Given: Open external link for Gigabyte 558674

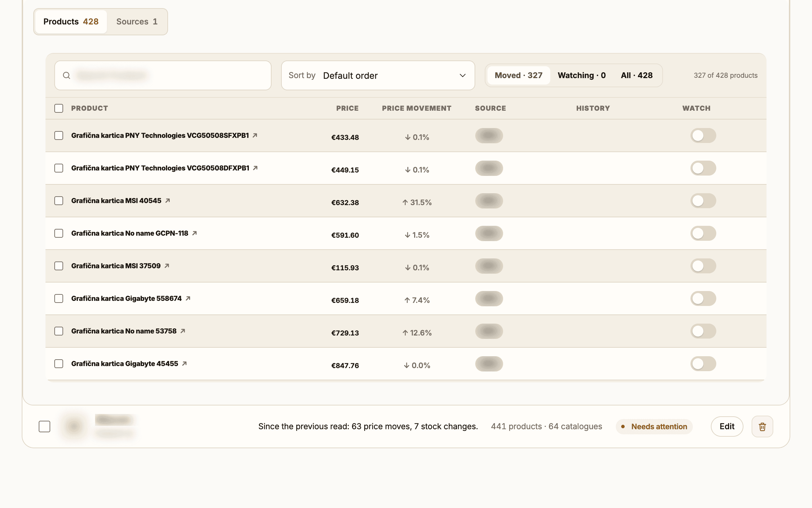Looking at the screenshot, I should (188, 298).
